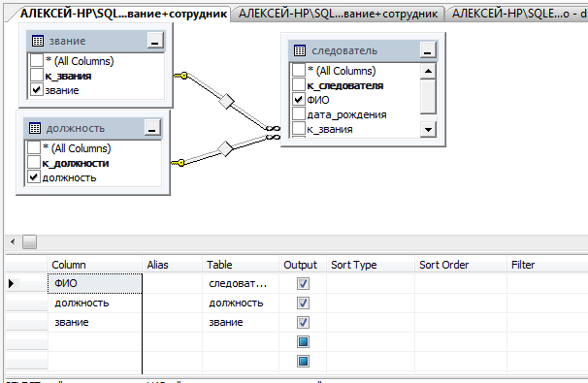The height and width of the screenshot is (383, 588).
Task: Click diagram pane horizontal scroll thumb
Action: point(30,241)
